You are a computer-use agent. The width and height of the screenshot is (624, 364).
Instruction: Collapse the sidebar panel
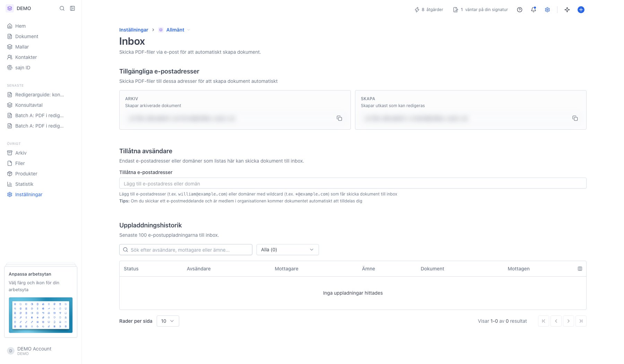[72, 8]
